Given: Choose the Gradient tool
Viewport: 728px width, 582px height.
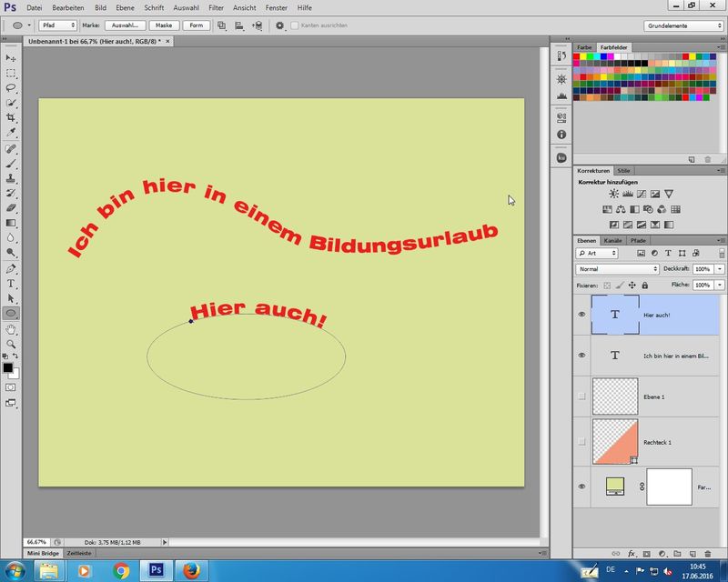Looking at the screenshot, I should 11,223.
